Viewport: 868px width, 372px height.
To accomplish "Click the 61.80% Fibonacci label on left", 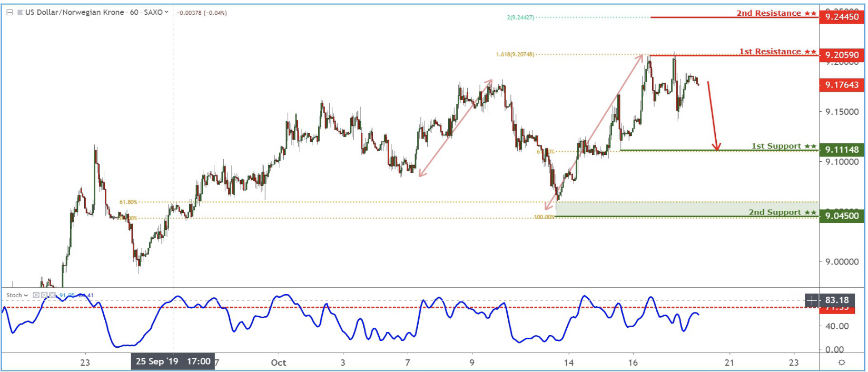I will (x=128, y=202).
